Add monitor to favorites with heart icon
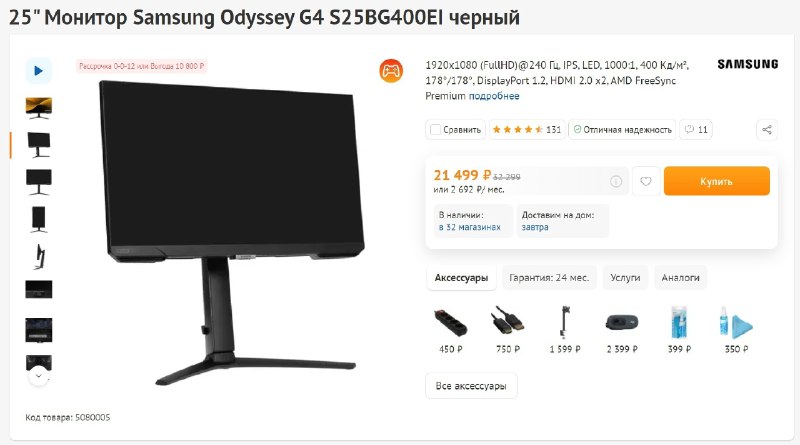Image resolution: width=800 pixels, height=445 pixels. click(646, 181)
